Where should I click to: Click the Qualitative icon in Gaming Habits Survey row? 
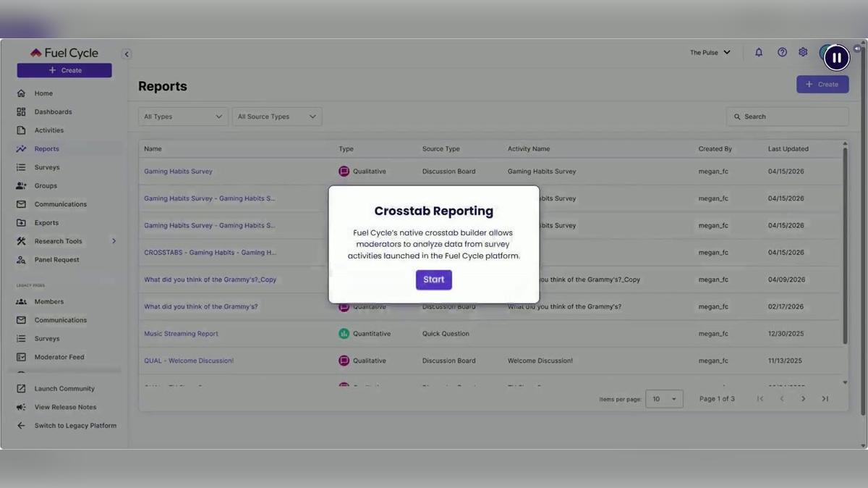344,172
